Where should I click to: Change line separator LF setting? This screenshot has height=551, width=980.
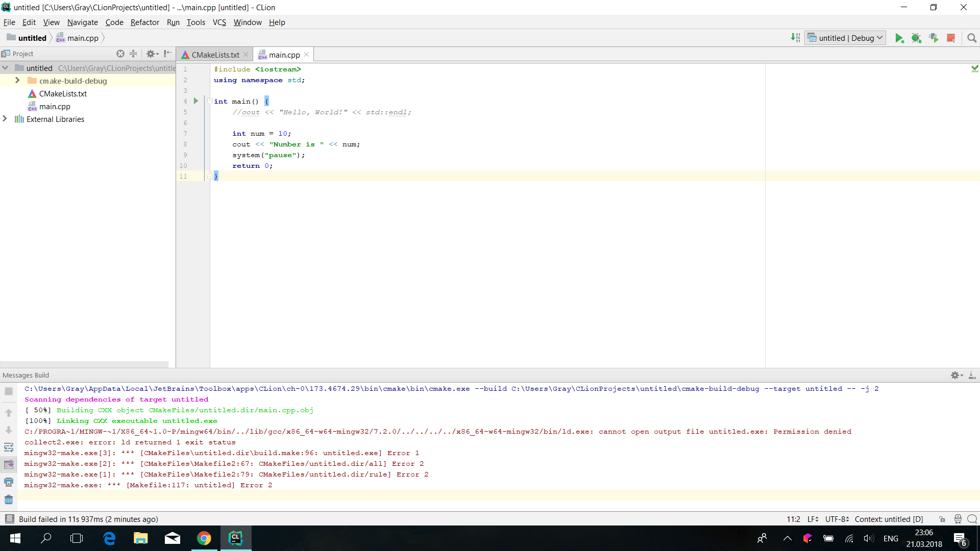click(813, 519)
